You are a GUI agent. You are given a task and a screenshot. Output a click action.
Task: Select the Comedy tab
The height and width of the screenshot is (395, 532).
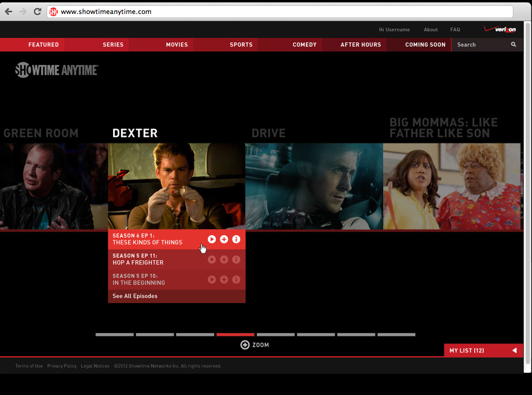304,44
